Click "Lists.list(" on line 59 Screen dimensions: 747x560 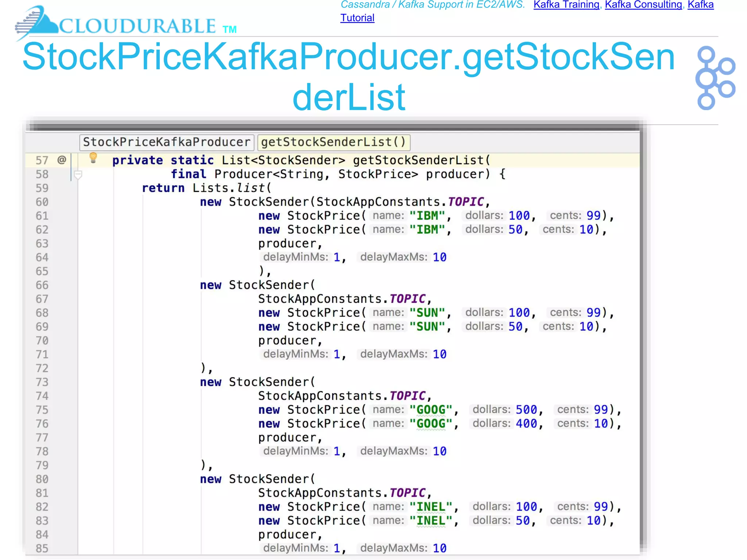[232, 188]
